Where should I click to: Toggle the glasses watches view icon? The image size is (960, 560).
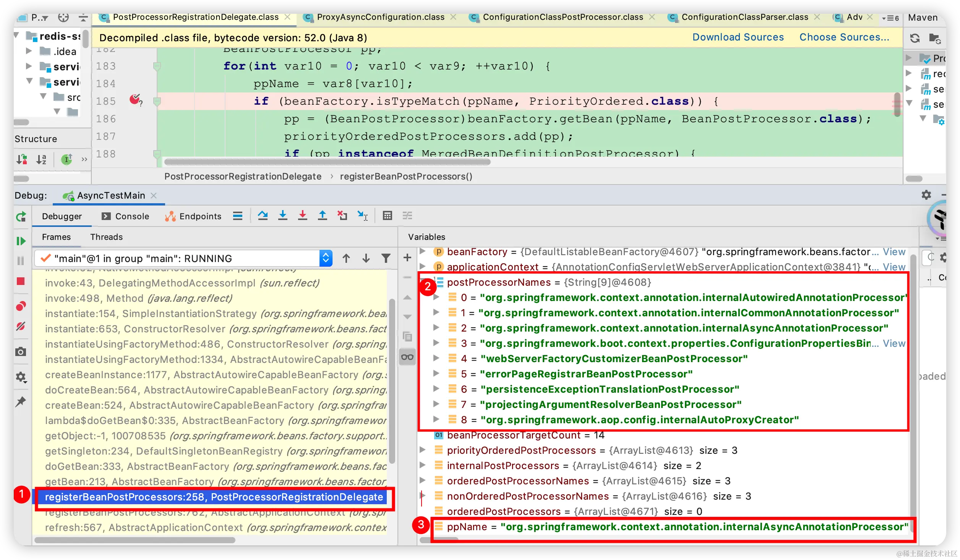407,357
